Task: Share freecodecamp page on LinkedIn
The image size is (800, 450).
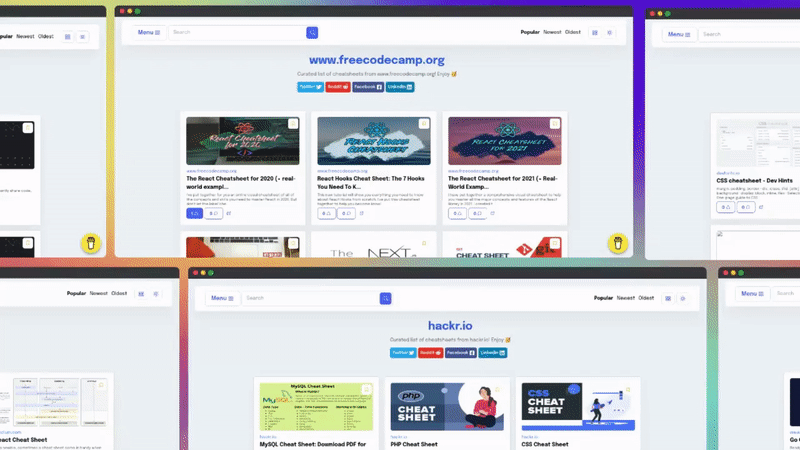Action: 400,87
